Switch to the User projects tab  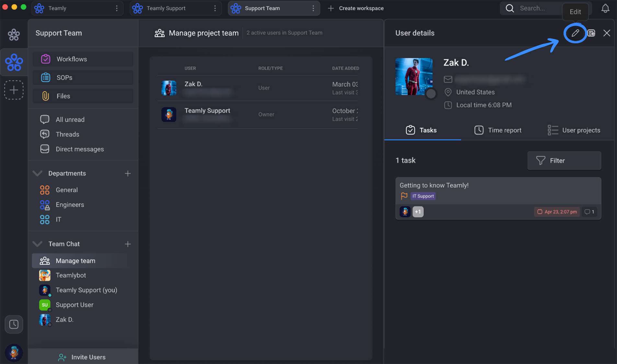574,130
